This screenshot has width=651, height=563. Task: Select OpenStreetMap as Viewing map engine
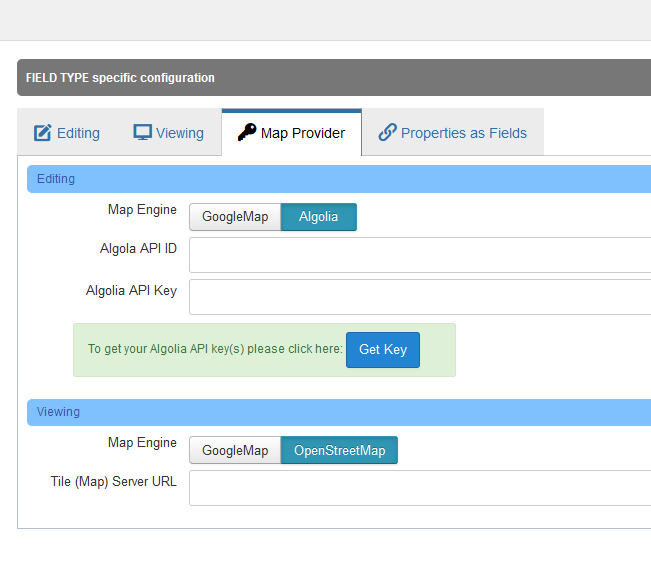339,450
